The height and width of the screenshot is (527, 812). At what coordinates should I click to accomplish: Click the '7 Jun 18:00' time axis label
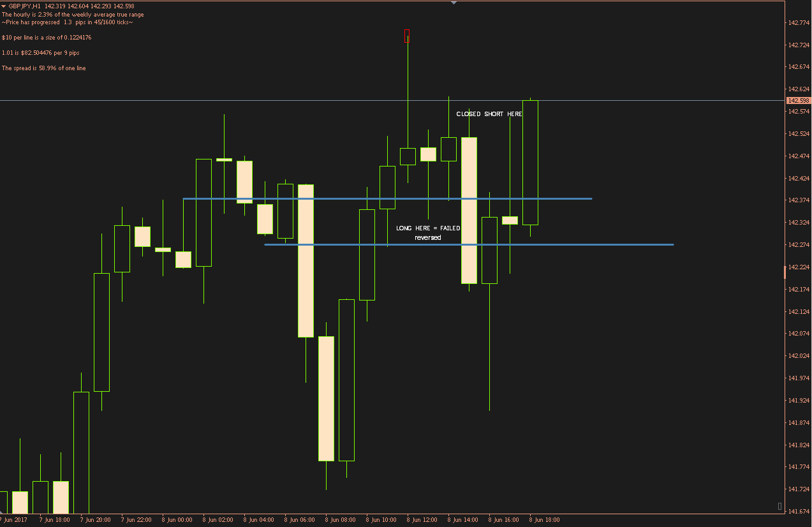55,520
